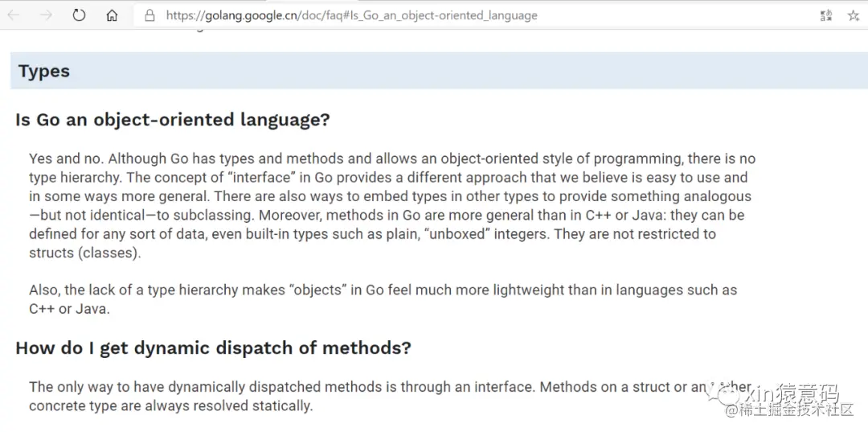The width and height of the screenshot is (868, 432).
Task: Click "structs (classes)." text
Action: pyautogui.click(x=84, y=253)
